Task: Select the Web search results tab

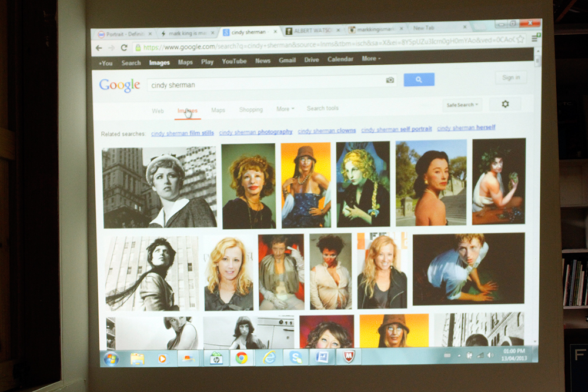Action: [x=158, y=110]
